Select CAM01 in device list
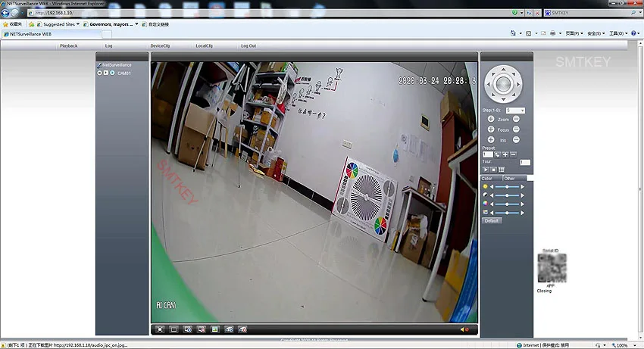The width and height of the screenshot is (644, 349). click(x=124, y=73)
